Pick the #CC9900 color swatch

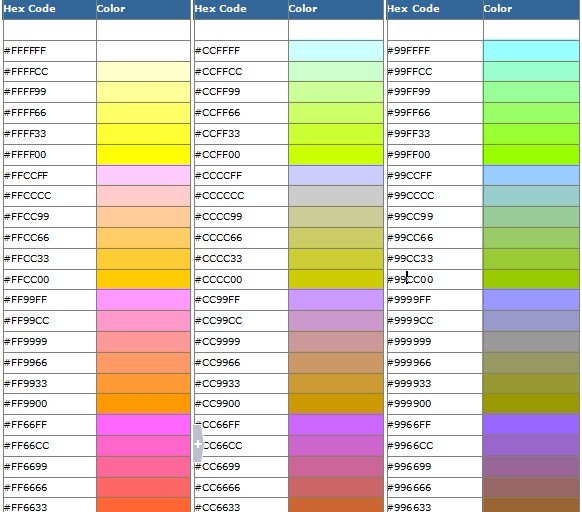pos(336,404)
